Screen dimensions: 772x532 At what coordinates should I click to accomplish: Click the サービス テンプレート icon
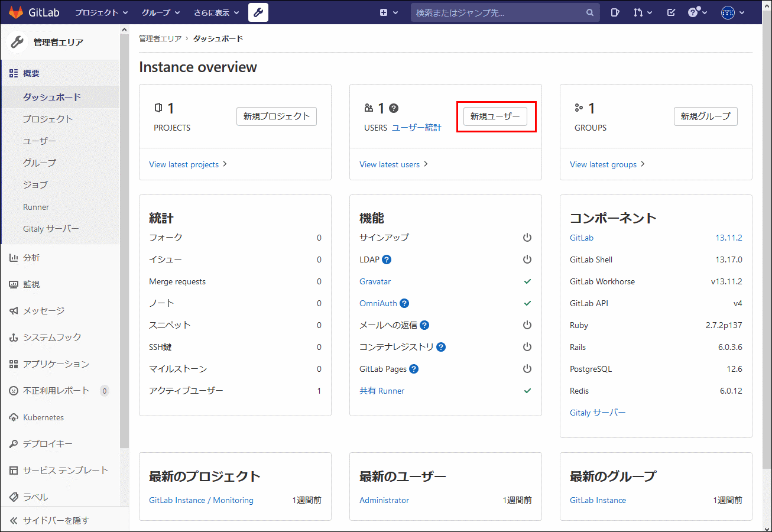point(14,471)
